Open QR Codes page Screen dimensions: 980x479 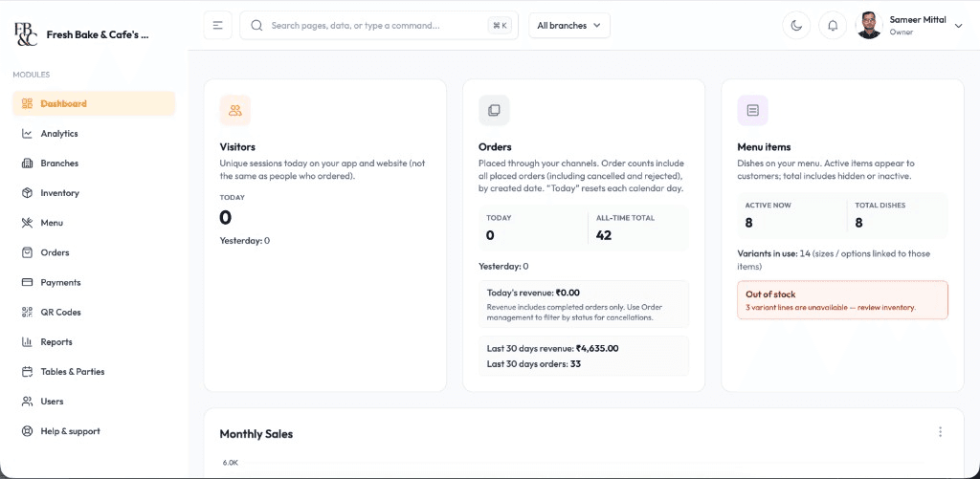pyautogui.click(x=94, y=313)
